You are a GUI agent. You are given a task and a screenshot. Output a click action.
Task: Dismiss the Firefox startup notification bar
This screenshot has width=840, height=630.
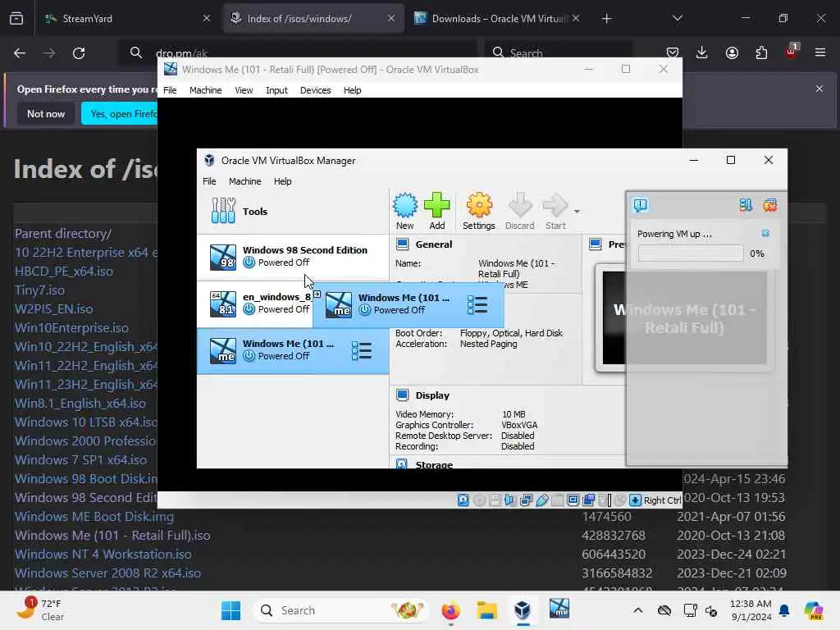click(x=819, y=89)
